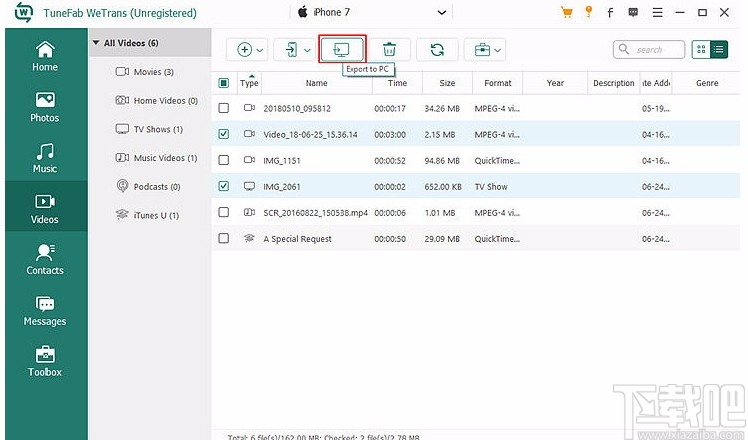Click the Time column header
This screenshot has height=440, width=748.
click(x=397, y=83)
